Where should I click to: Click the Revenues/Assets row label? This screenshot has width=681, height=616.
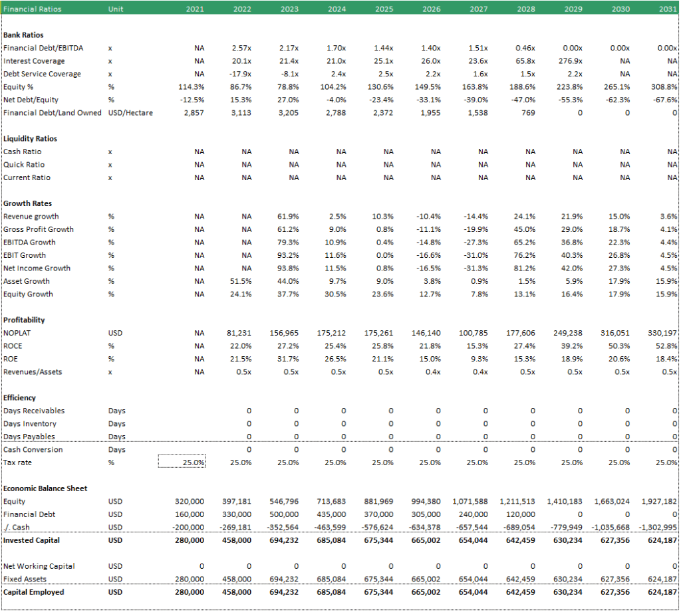tap(33, 373)
